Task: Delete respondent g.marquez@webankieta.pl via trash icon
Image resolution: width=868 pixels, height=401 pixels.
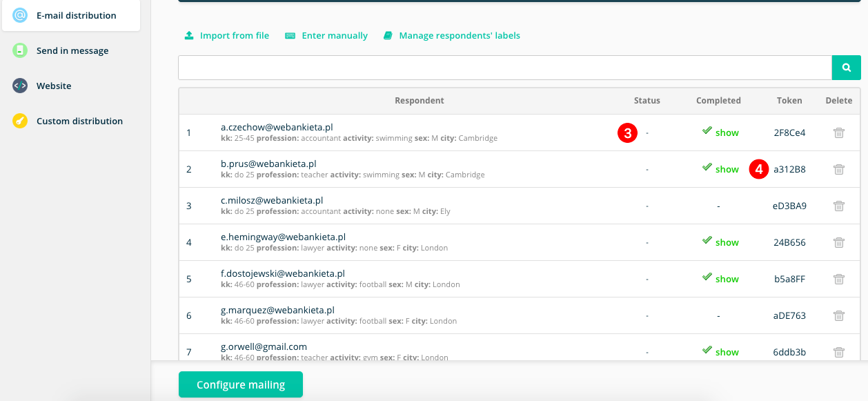Action: [839, 315]
